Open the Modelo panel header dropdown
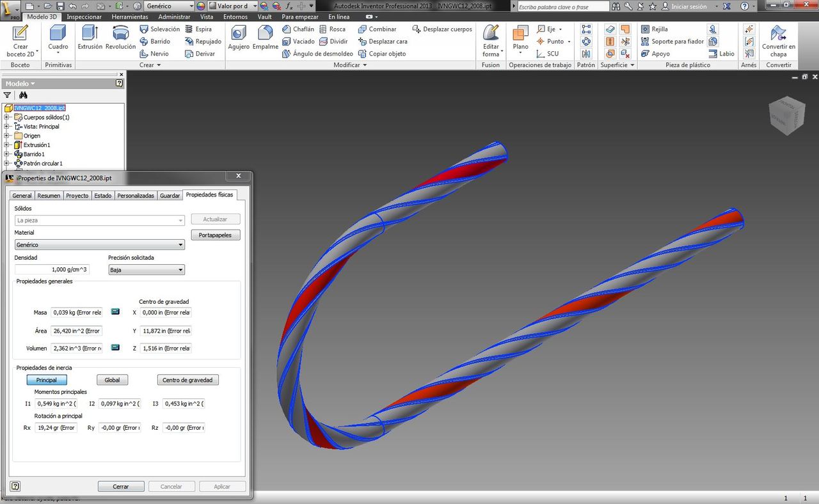This screenshot has width=819, height=504. (x=20, y=83)
